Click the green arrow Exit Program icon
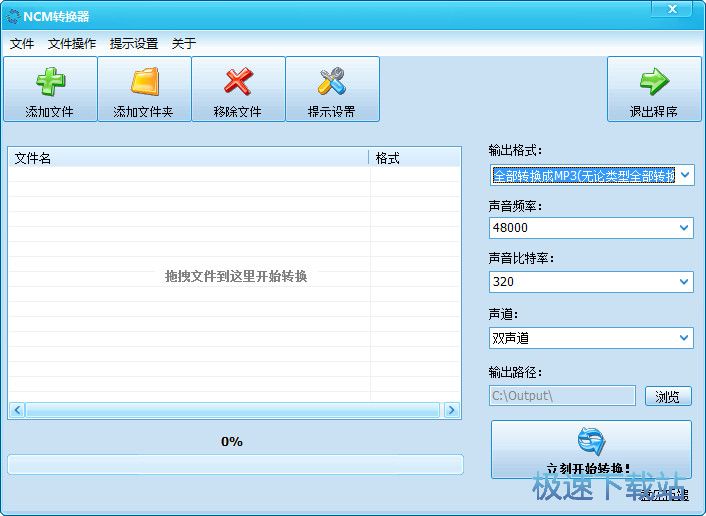The image size is (706, 516). tap(654, 82)
